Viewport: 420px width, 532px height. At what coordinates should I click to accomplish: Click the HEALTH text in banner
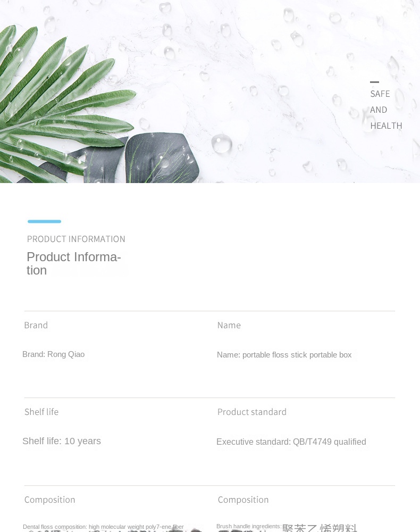point(386,126)
